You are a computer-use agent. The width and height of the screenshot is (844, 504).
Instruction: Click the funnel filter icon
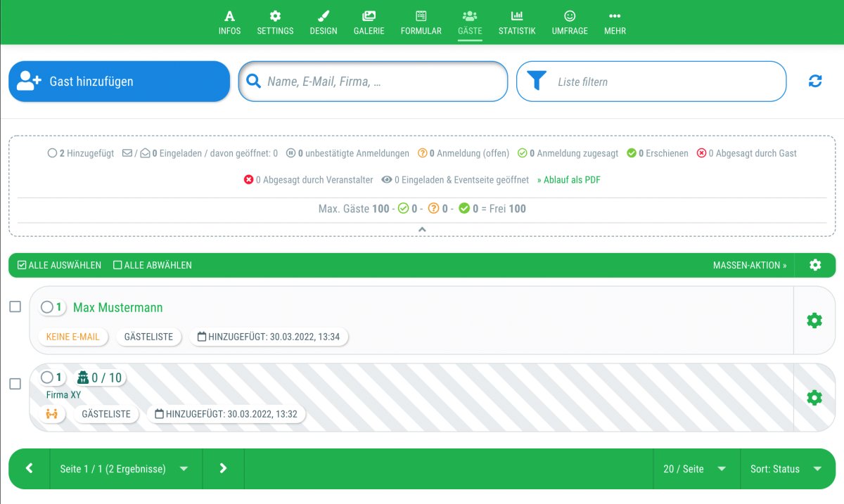click(x=537, y=82)
